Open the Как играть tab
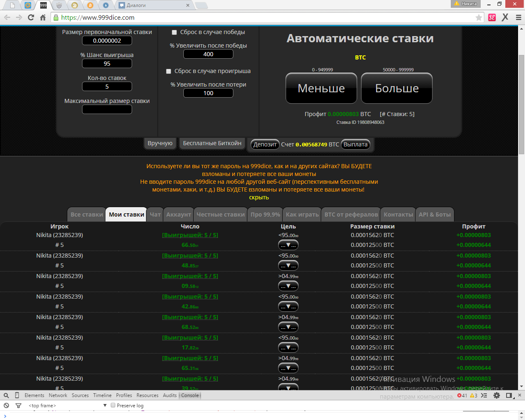Image resolution: width=525 pixels, height=420 pixels. (x=302, y=215)
